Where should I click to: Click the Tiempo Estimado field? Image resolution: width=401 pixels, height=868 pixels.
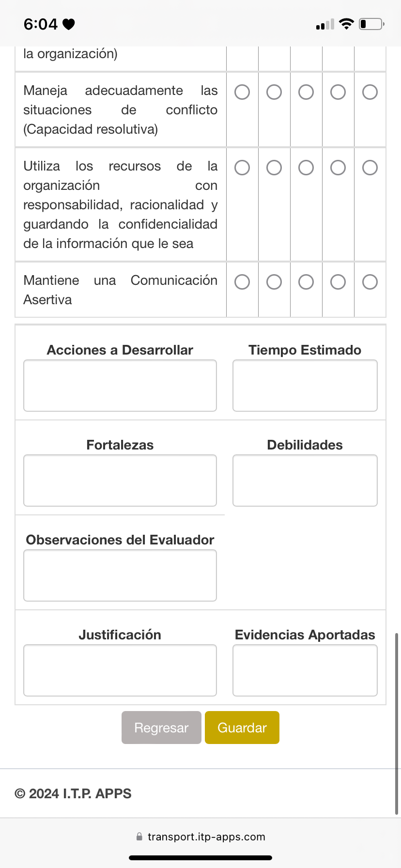(x=305, y=386)
